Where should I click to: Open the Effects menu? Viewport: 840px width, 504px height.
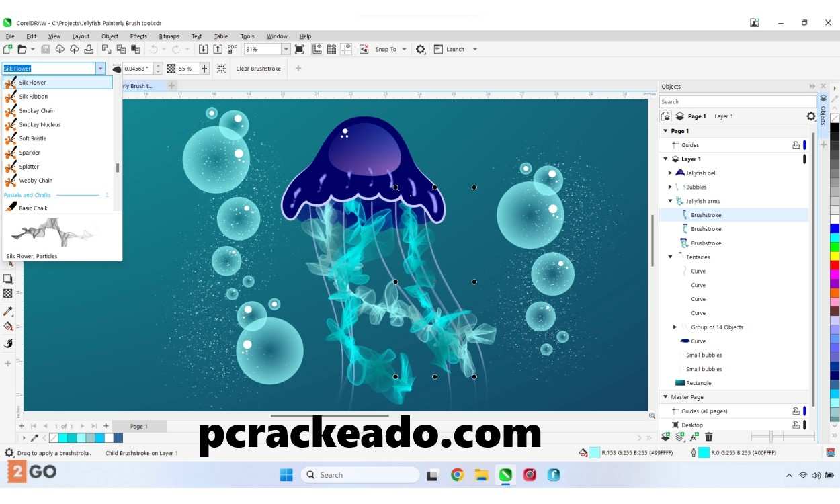(138, 36)
